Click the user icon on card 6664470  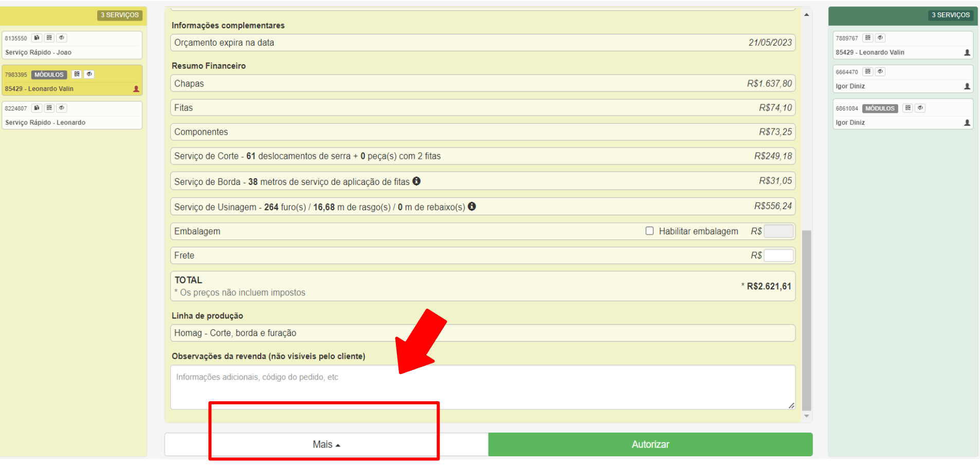pos(967,86)
